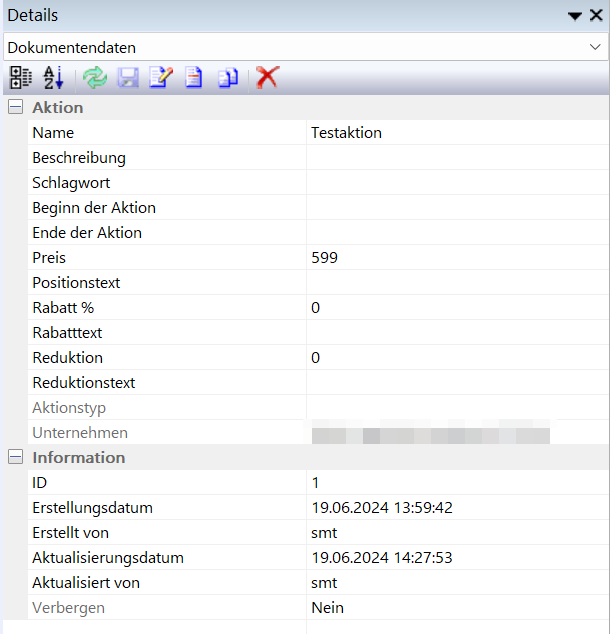Click the date 19.06.2024 14:27:53
This screenshot has width=610, height=634.
[x=382, y=558]
